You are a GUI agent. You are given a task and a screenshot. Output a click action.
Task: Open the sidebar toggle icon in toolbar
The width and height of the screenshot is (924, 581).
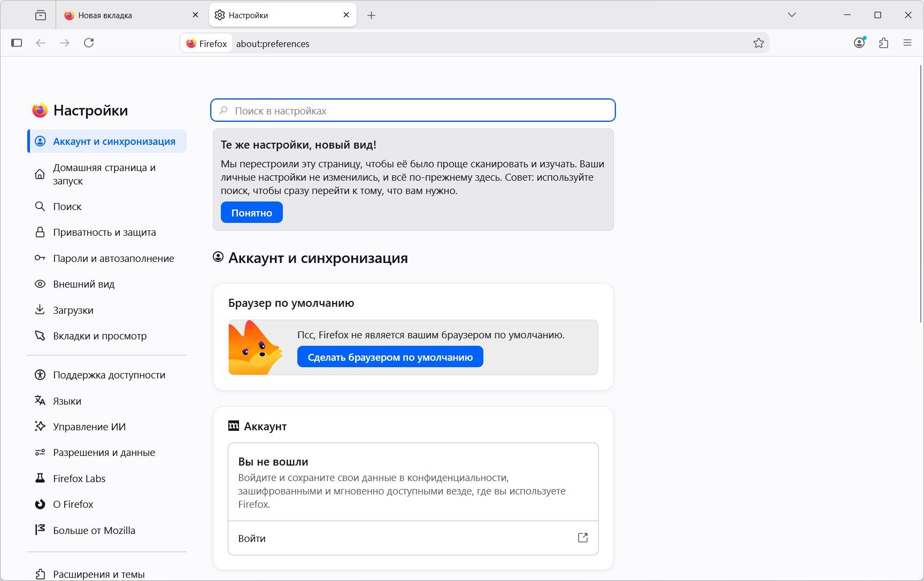pos(17,43)
